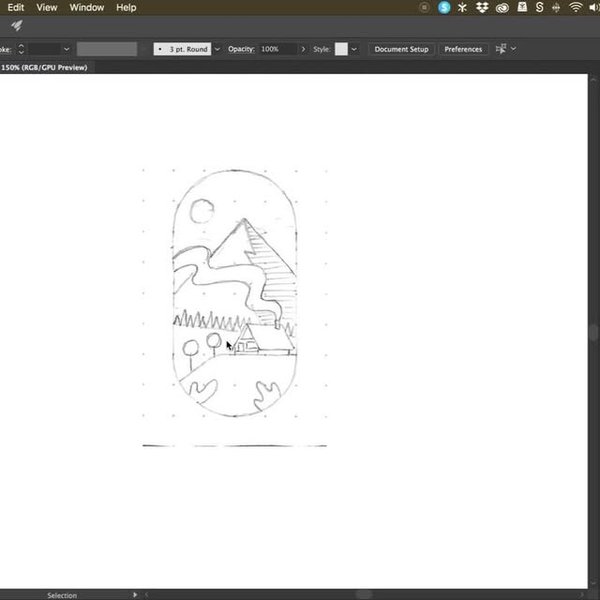The width and height of the screenshot is (600, 600).
Task: Select the 150% RGB/GPU Preview document tab
Action: (43, 67)
